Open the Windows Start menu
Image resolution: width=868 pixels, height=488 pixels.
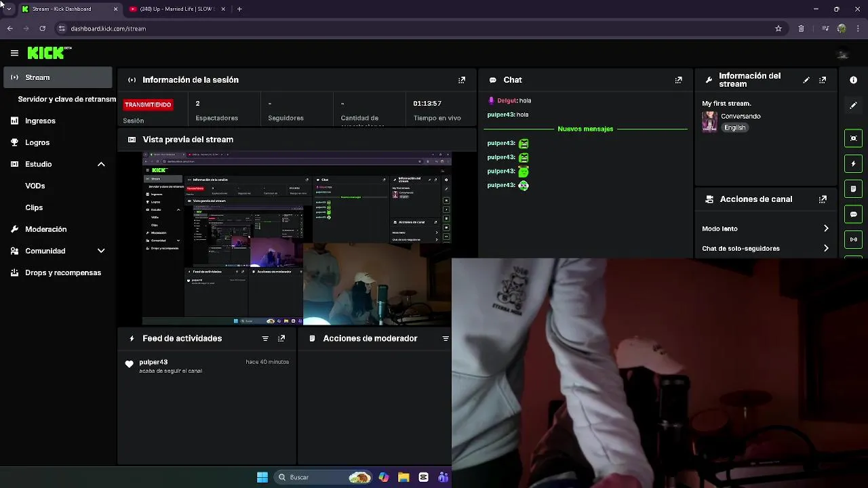point(262,477)
